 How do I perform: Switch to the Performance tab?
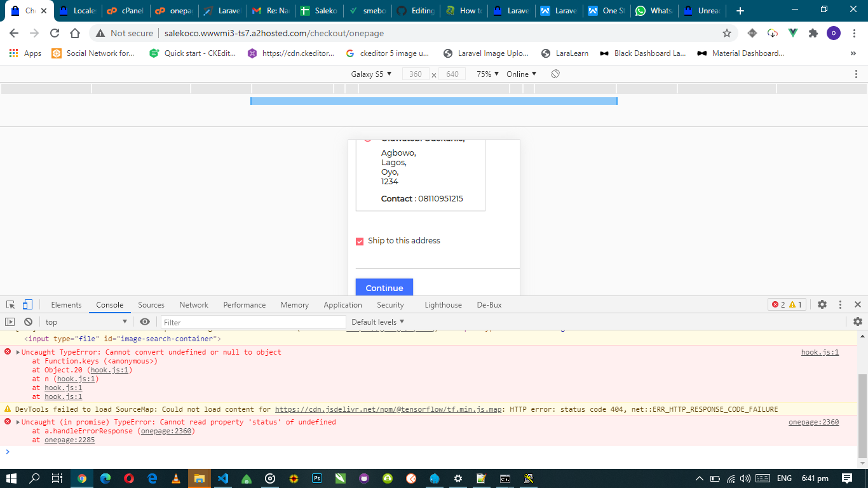[245, 305]
